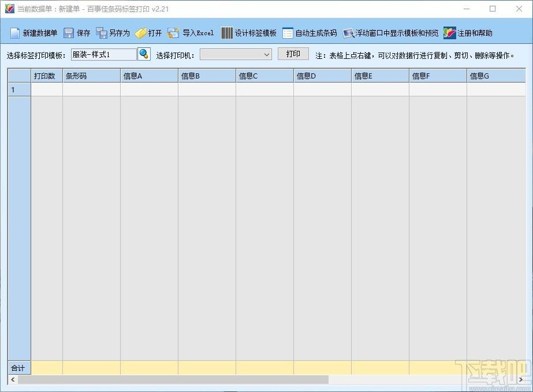Screen dimensions: 533x392
Task: Open 设计标签模板 from toolbar text
Action: [x=256, y=33]
